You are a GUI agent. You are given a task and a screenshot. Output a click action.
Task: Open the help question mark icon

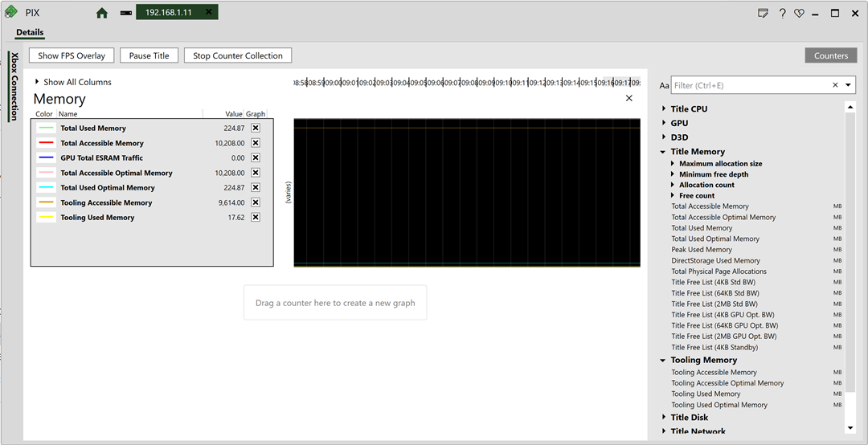coord(782,14)
